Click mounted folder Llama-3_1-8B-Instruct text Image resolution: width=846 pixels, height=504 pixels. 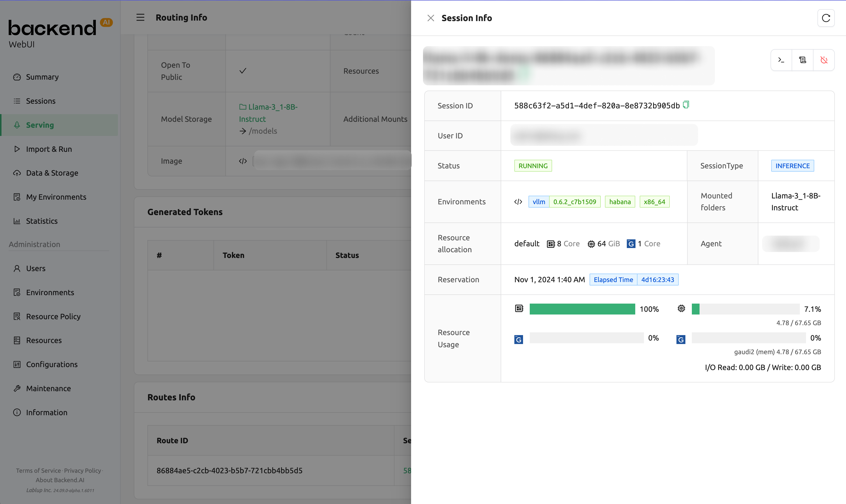tap(796, 202)
